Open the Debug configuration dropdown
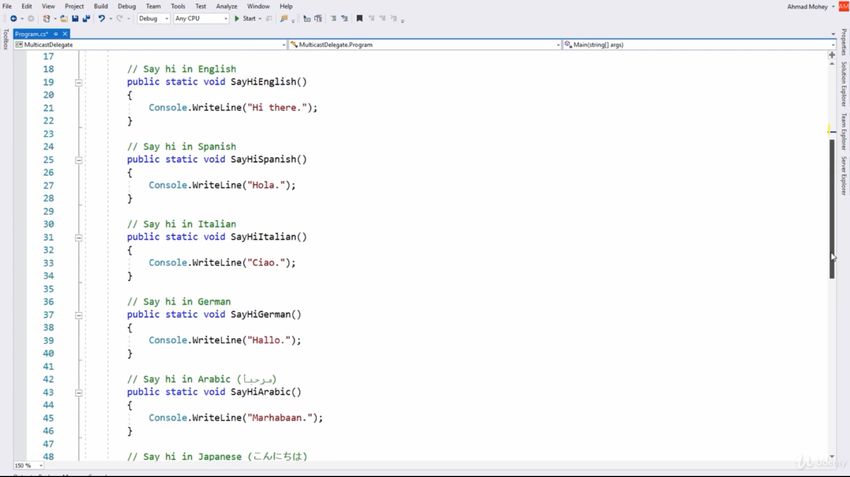Viewport: 850px width, 477px height. point(153,18)
